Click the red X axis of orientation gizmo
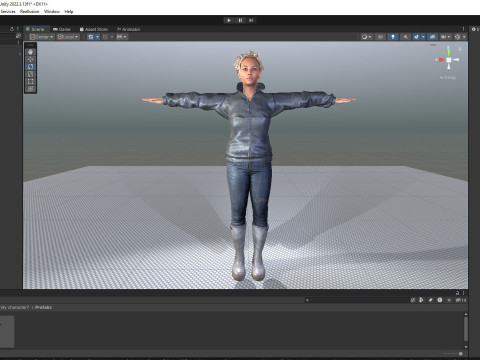The image size is (480, 360). [x=441, y=60]
